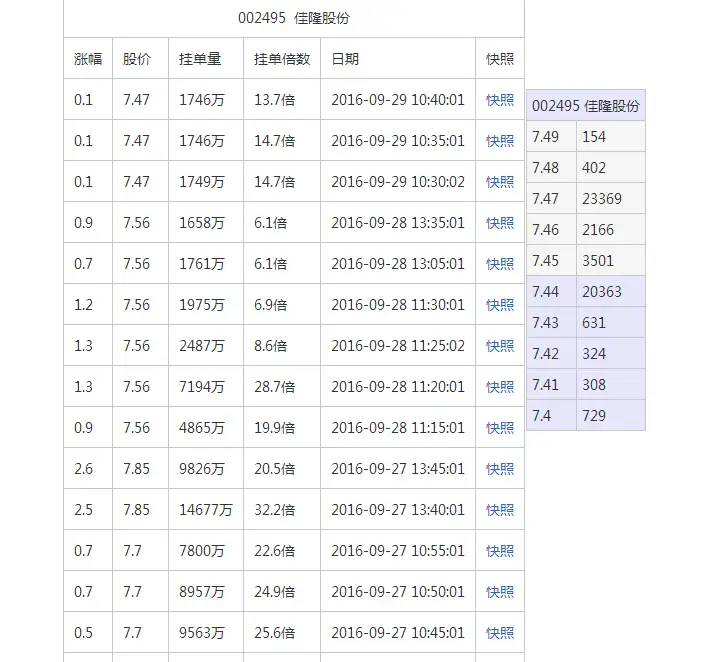Open 快照 link for 2016-09-28 11:25:02
713x662 pixels.
[500, 346]
